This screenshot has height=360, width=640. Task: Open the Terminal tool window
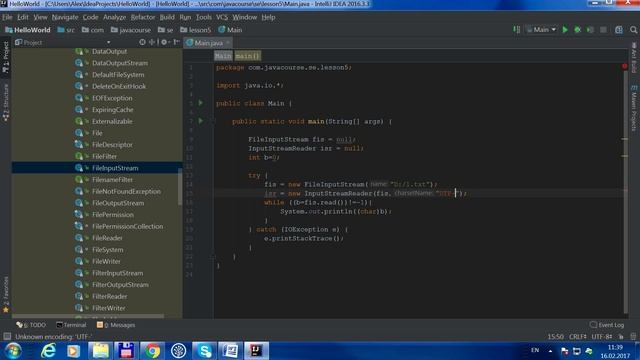(71, 325)
